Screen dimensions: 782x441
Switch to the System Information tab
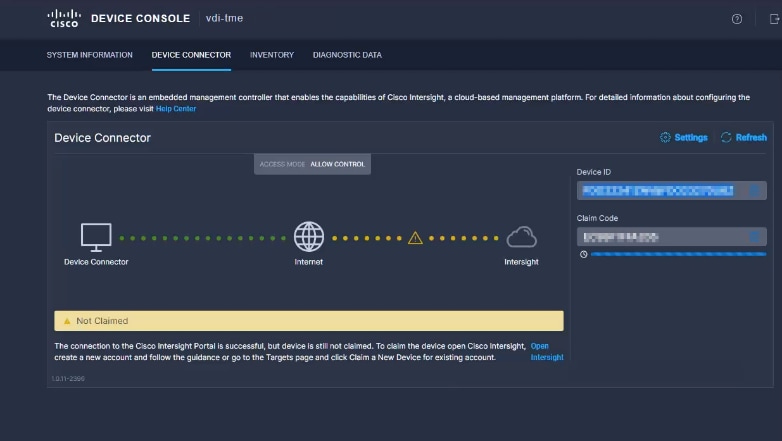pyautogui.click(x=90, y=55)
